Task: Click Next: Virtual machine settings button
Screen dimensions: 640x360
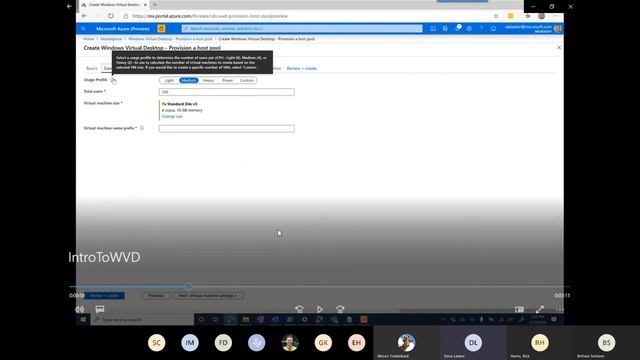Action: coord(208,296)
